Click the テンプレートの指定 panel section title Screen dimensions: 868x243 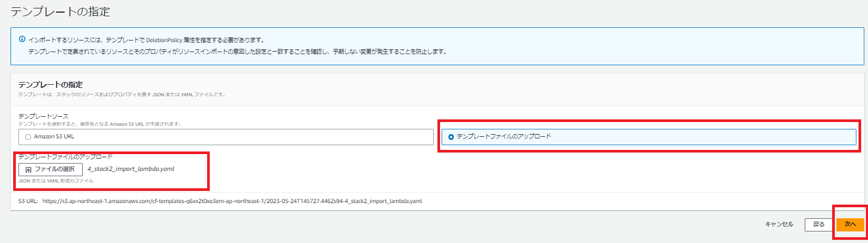click(x=51, y=85)
